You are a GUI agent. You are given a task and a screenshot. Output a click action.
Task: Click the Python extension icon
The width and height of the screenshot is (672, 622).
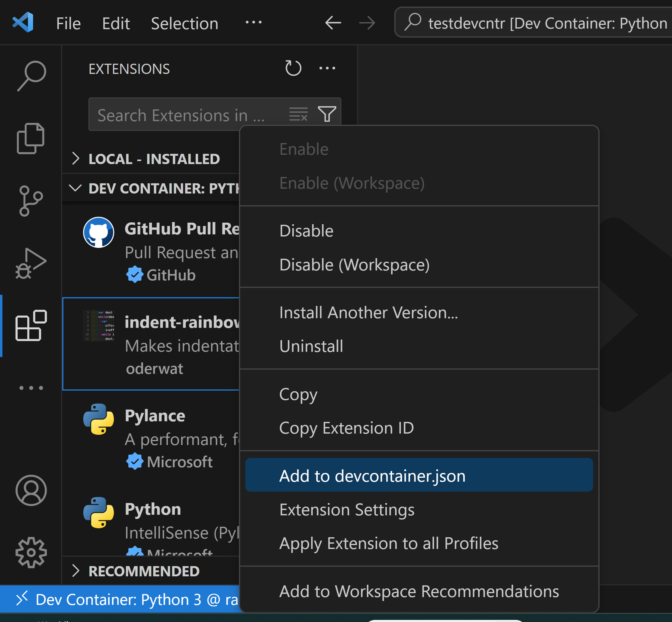pos(99,512)
